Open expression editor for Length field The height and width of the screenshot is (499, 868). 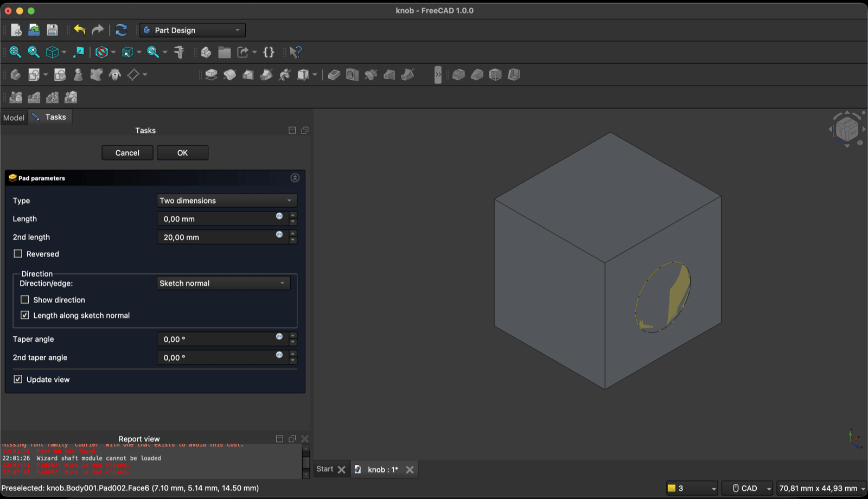click(279, 216)
